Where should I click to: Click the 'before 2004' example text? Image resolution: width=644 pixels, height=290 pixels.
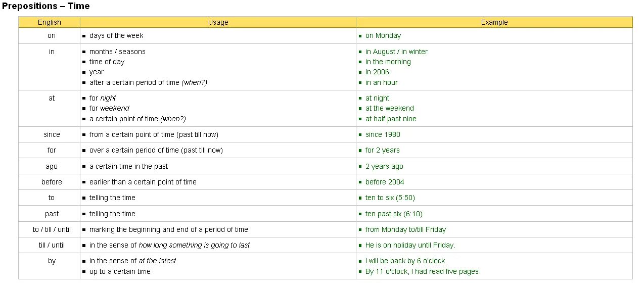click(x=385, y=182)
